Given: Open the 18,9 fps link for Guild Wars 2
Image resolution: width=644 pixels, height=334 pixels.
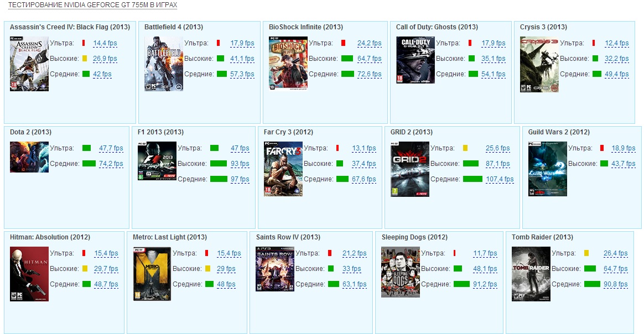Looking at the screenshot, I should (x=624, y=148).
